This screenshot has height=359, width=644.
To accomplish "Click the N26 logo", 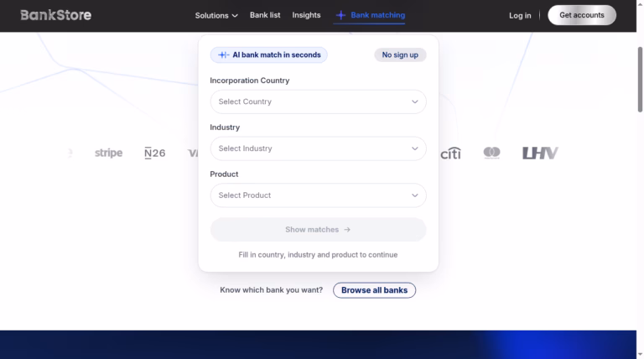I will (x=155, y=153).
